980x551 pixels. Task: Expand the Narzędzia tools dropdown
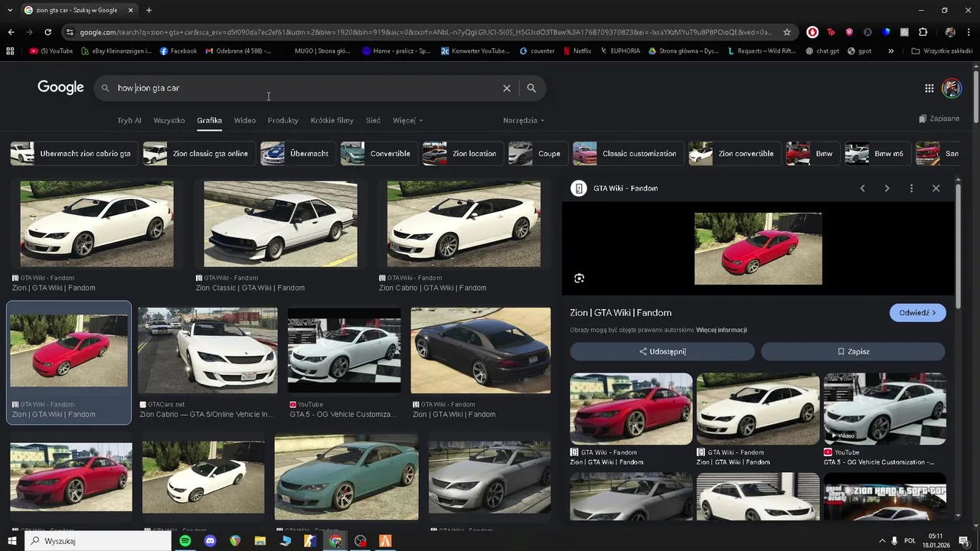[524, 120]
